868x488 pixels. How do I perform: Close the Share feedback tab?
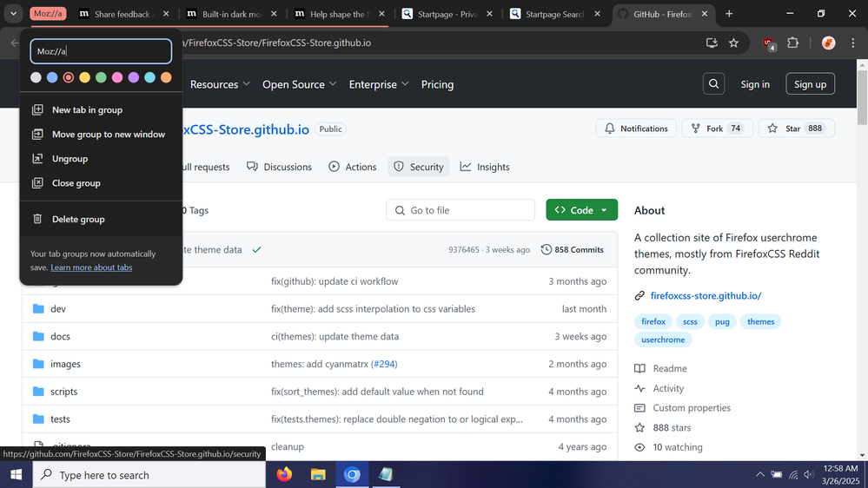(x=166, y=14)
